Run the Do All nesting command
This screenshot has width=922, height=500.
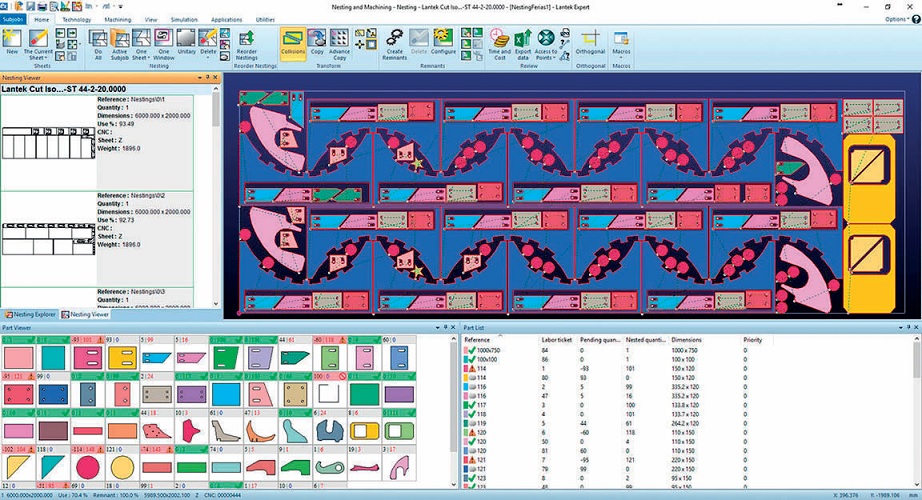tap(98, 45)
